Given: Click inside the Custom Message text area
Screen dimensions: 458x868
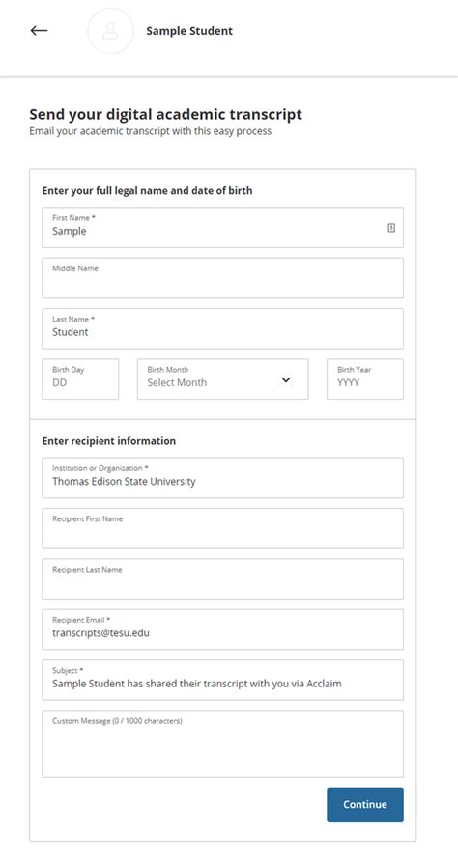Looking at the screenshot, I should click(222, 744).
